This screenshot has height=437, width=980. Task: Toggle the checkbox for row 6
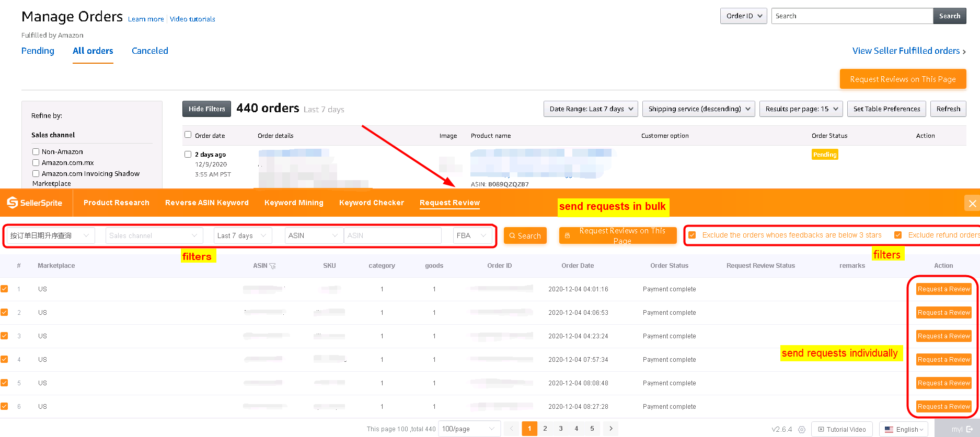[x=4, y=406]
